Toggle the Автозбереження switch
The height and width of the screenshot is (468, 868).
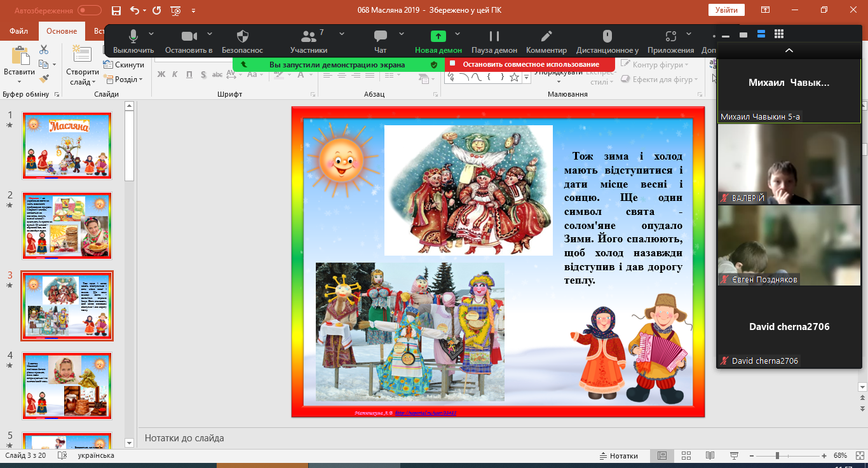click(90, 10)
